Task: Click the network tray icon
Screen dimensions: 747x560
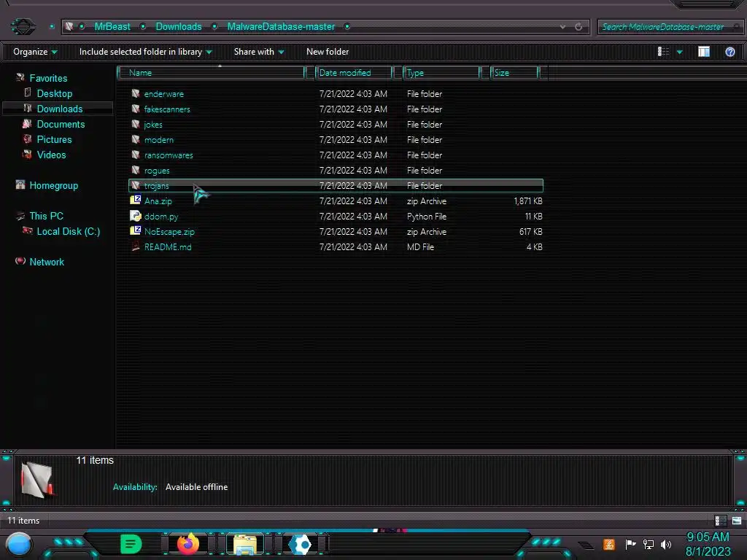Action: click(x=648, y=544)
